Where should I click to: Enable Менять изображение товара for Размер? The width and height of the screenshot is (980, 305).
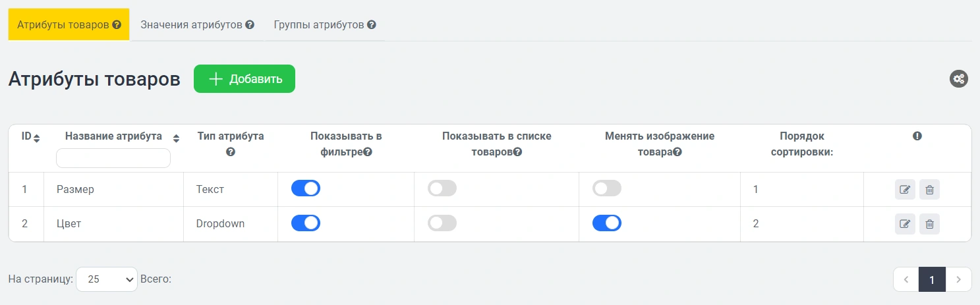click(607, 189)
